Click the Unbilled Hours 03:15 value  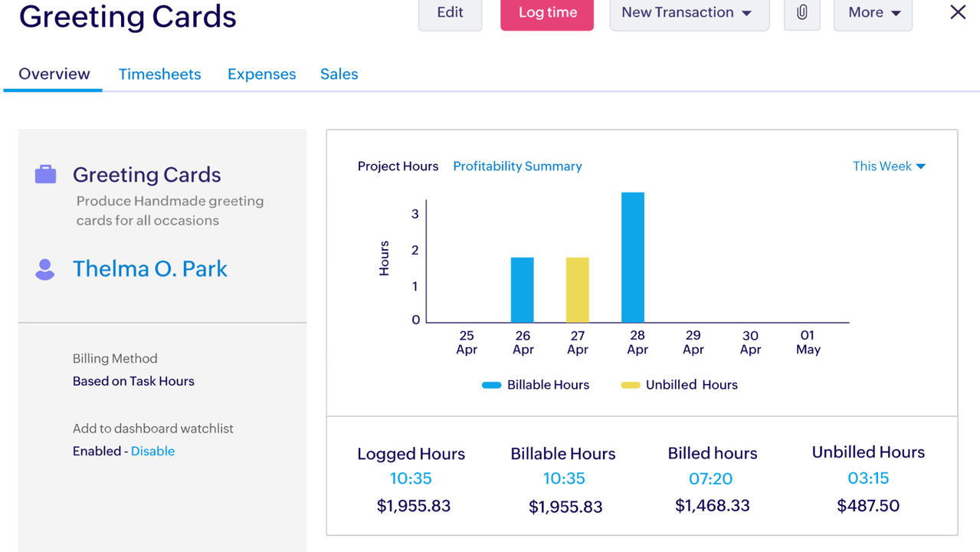coord(868,478)
